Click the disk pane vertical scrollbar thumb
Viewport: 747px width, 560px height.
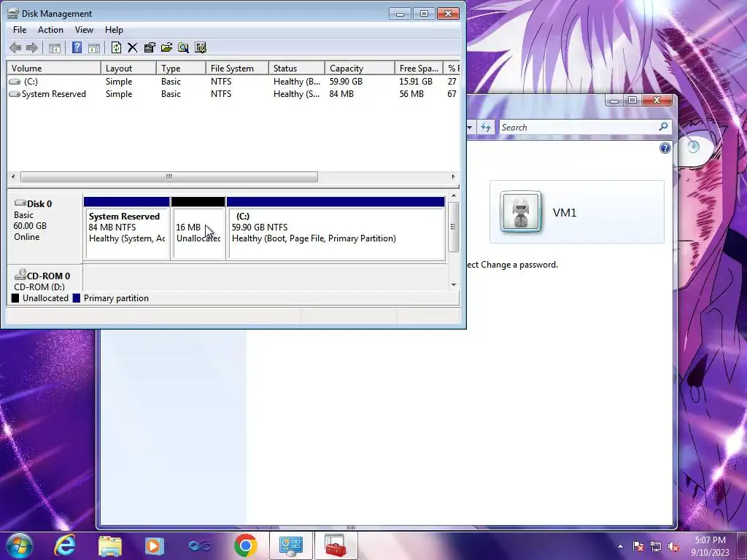point(454,227)
